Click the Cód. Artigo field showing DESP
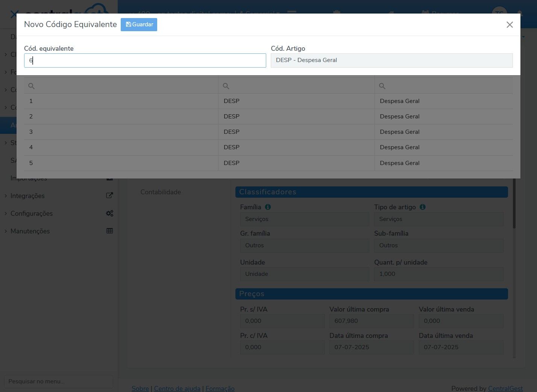The height and width of the screenshot is (392, 537). pyautogui.click(x=391, y=61)
